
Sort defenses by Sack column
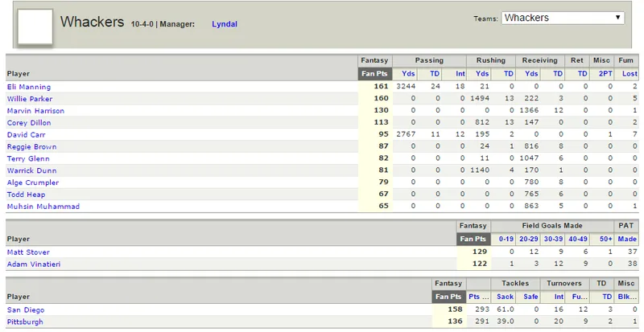click(x=505, y=297)
